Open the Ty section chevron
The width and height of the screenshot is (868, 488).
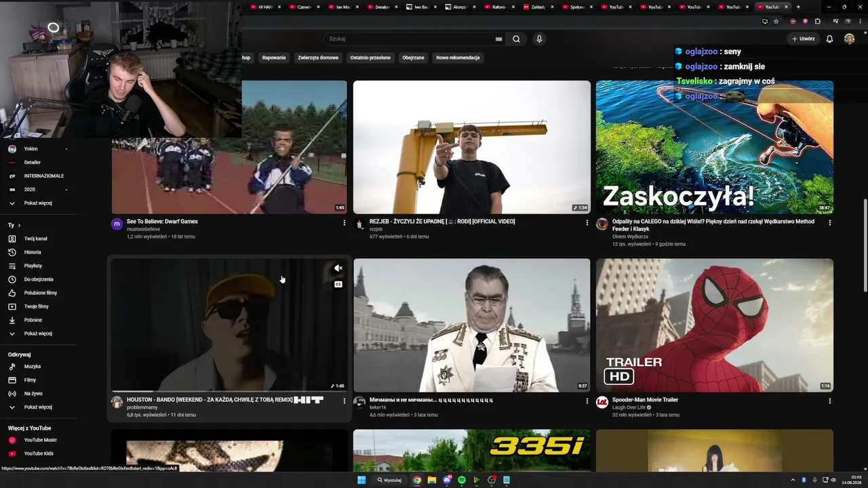[19, 225]
